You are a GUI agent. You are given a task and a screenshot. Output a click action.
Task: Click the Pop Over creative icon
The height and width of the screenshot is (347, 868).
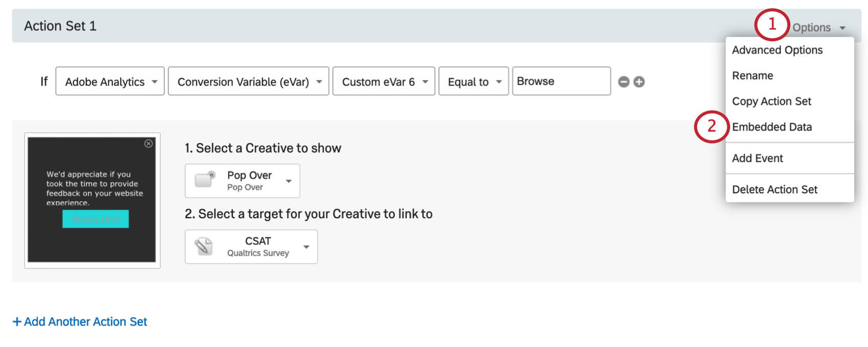coord(205,180)
